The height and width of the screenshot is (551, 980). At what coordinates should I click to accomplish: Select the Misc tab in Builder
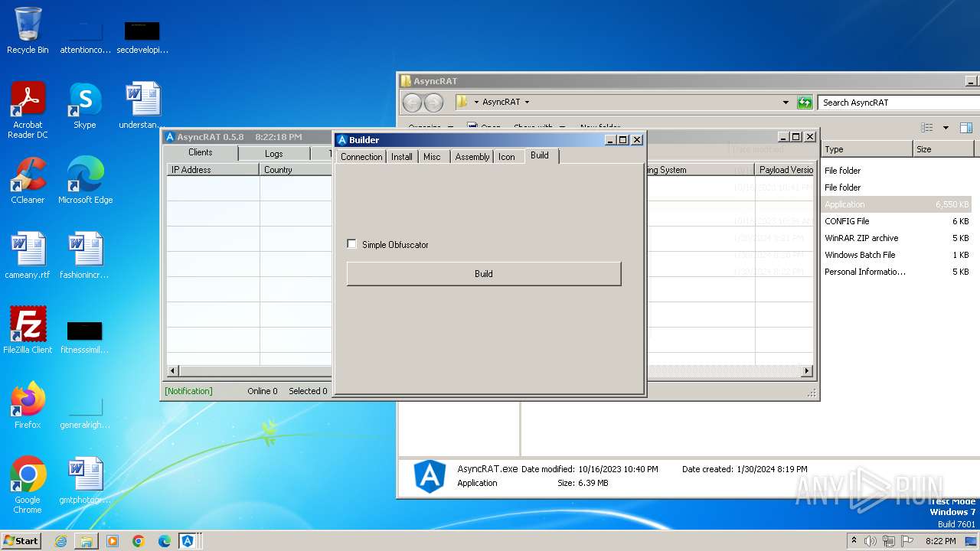pyautogui.click(x=432, y=157)
